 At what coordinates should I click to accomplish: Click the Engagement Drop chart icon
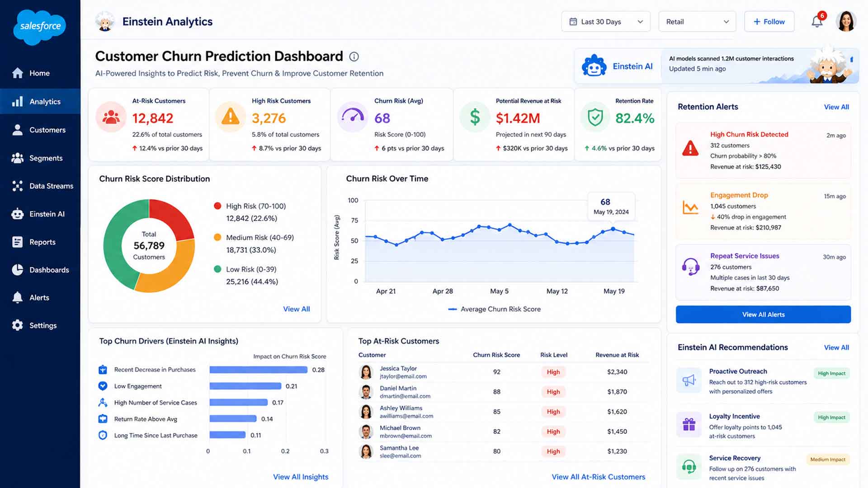690,207
